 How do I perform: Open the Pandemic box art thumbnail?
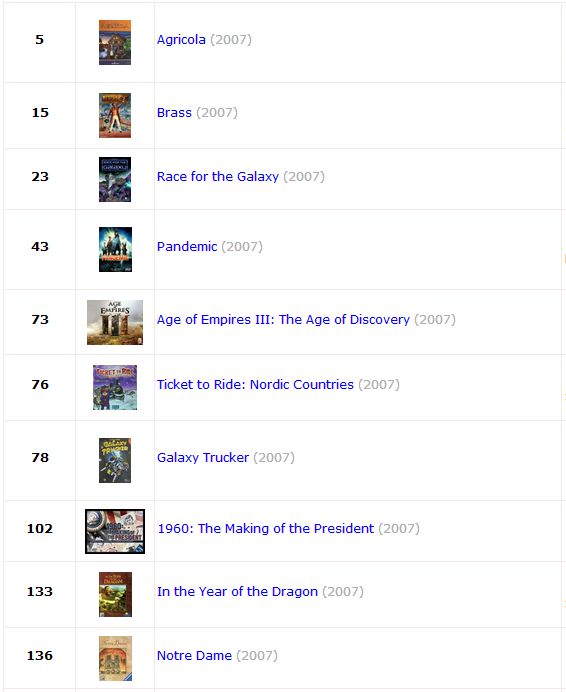coord(115,249)
